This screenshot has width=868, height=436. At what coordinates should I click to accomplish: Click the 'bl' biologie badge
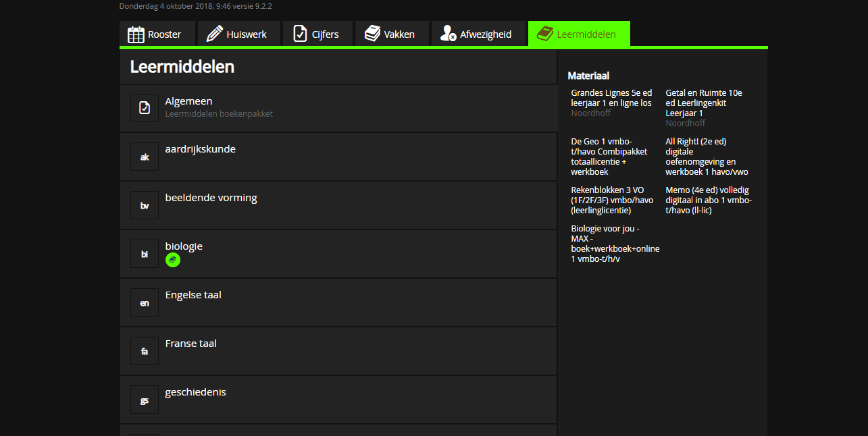(x=145, y=254)
